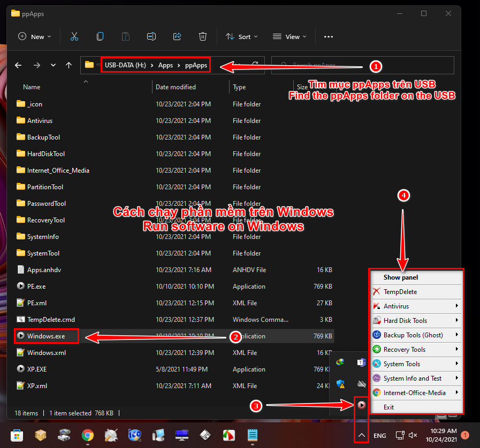The width and height of the screenshot is (480, 448).
Task: Select Show panel in the tray menu
Action: pos(400,277)
